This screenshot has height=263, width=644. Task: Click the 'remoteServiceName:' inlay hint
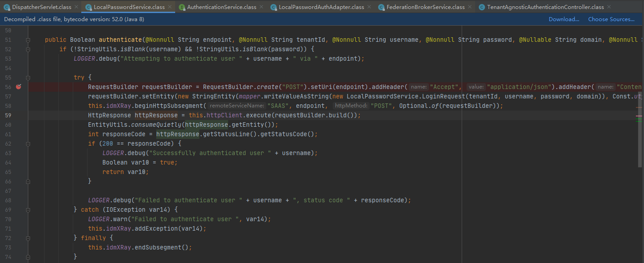[x=237, y=106]
